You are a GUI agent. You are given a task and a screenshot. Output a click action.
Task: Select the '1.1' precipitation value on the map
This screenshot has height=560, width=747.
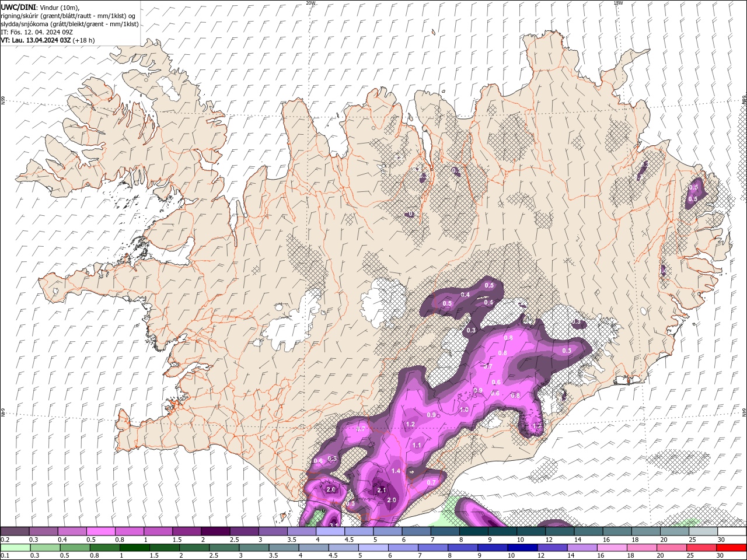[x=417, y=445]
